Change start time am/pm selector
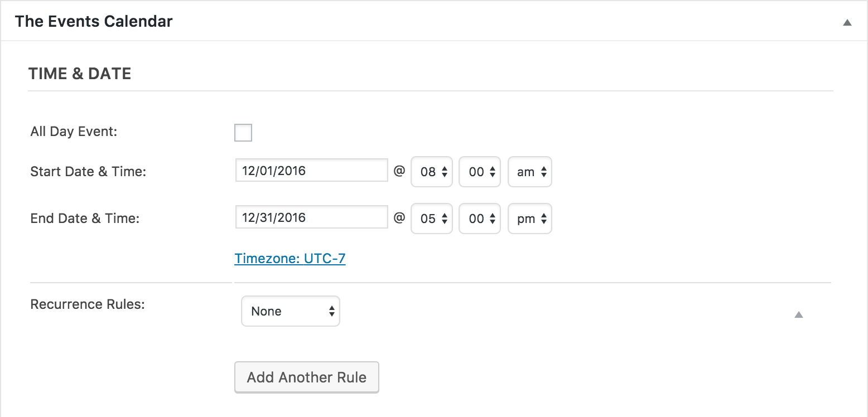Viewport: 868px width, 417px height. point(529,172)
